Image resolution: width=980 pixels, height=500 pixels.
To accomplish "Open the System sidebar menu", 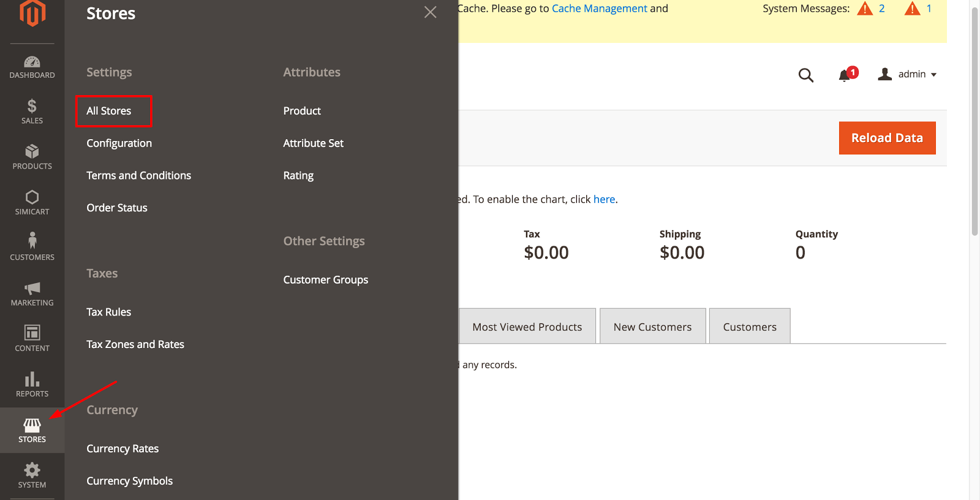I will point(32,475).
